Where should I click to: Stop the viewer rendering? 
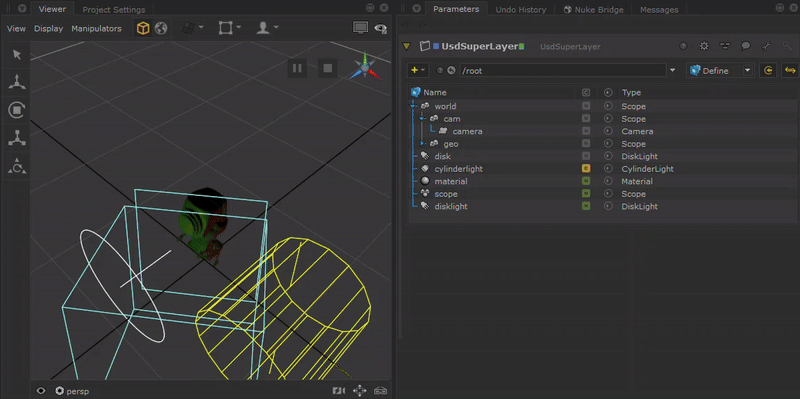(328, 68)
